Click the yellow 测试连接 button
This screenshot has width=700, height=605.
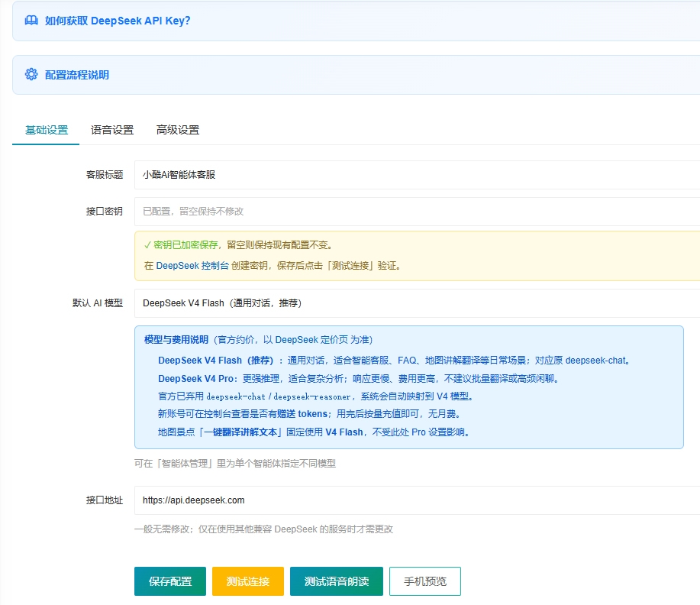point(248,581)
